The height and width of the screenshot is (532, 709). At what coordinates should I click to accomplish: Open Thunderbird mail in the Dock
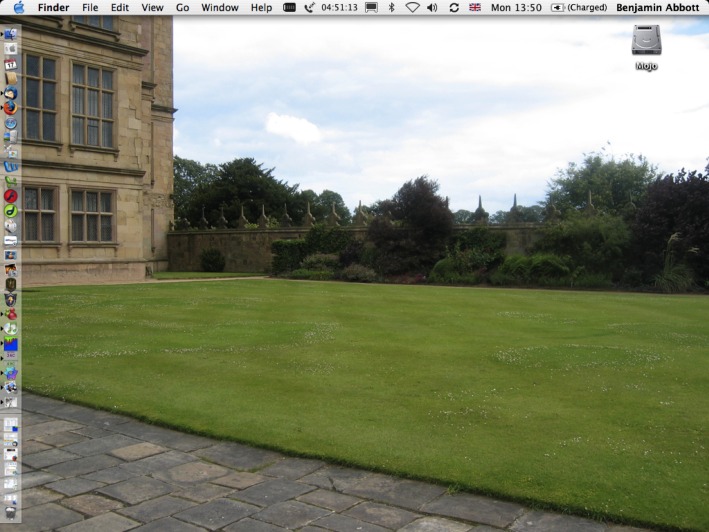coord(10,93)
